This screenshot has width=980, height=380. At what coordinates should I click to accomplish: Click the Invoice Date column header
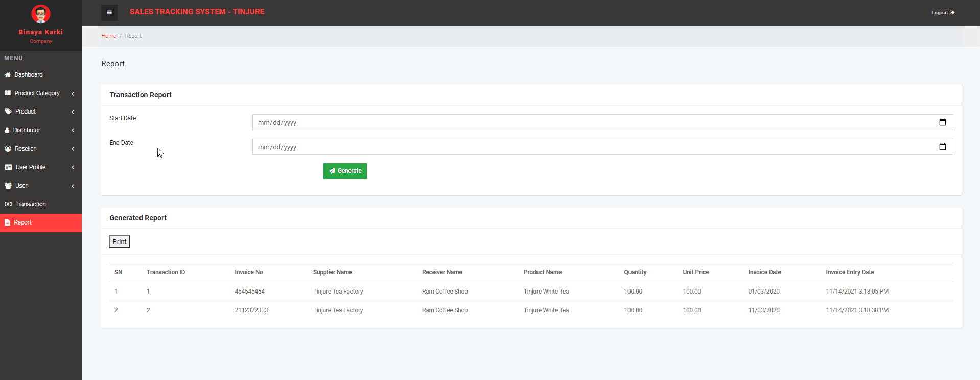[764, 272]
